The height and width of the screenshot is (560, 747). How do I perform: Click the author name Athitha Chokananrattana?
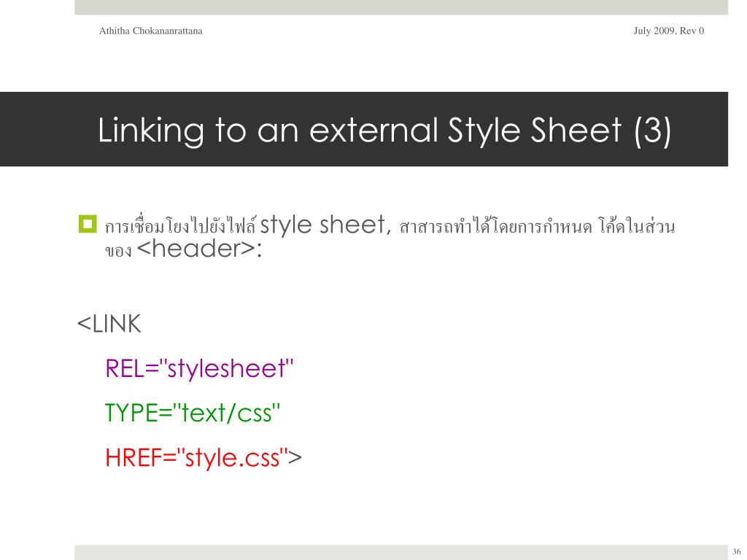tap(150, 31)
